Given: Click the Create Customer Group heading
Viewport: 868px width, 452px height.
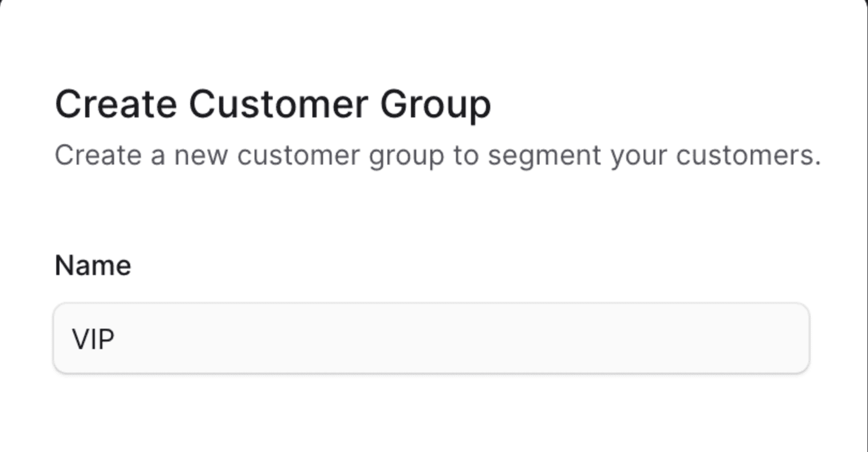Looking at the screenshot, I should pos(273,103).
